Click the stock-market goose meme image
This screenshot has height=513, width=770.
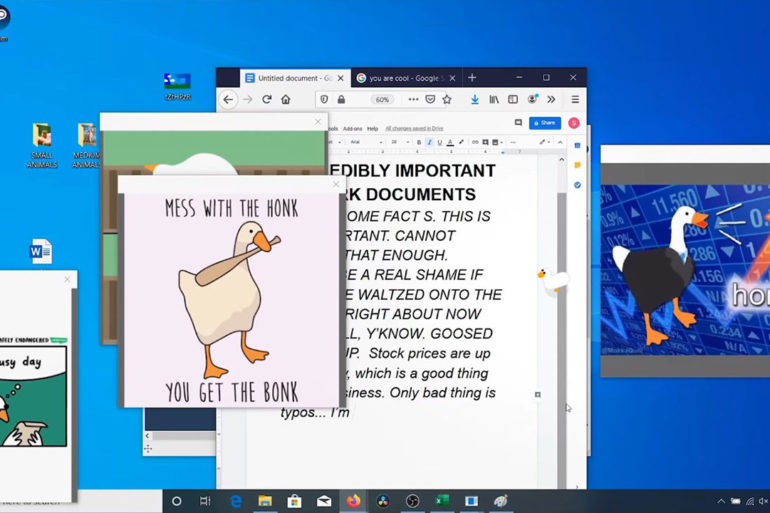coord(686,270)
